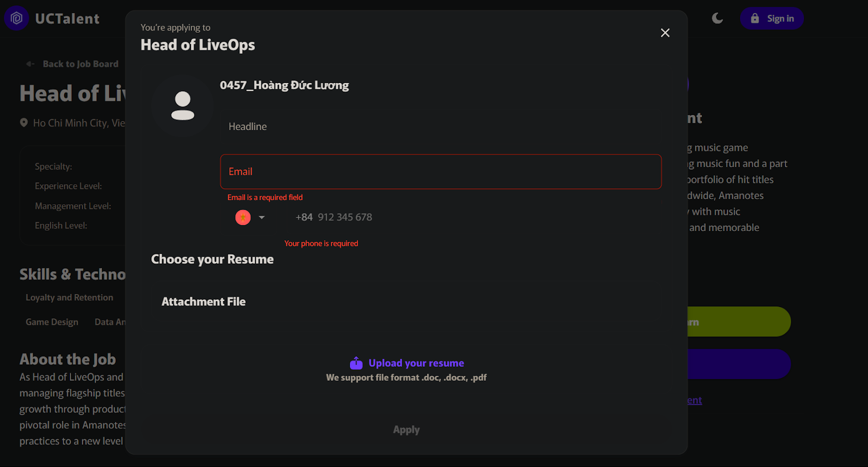
Task: Click 'Your phone is required' error text
Action: pyautogui.click(x=321, y=244)
